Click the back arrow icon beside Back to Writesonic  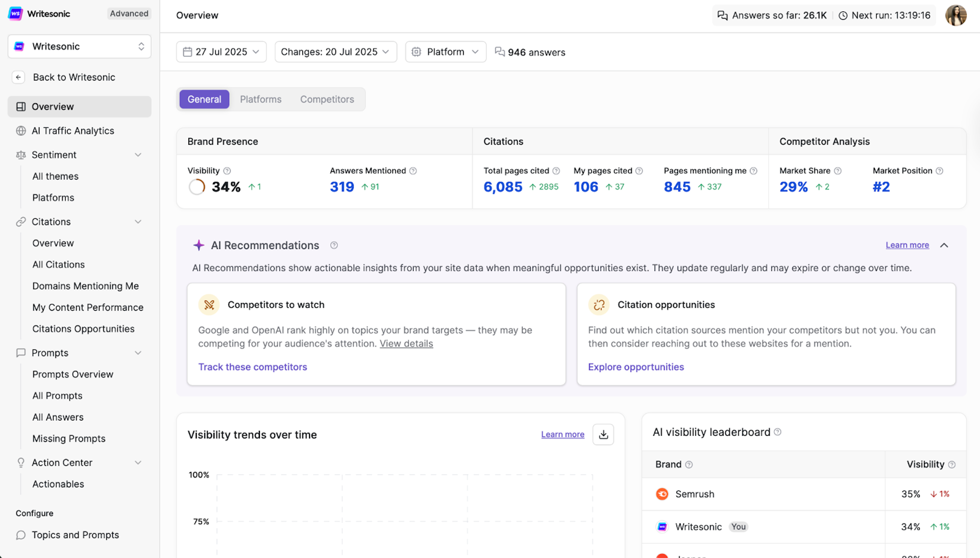click(18, 77)
